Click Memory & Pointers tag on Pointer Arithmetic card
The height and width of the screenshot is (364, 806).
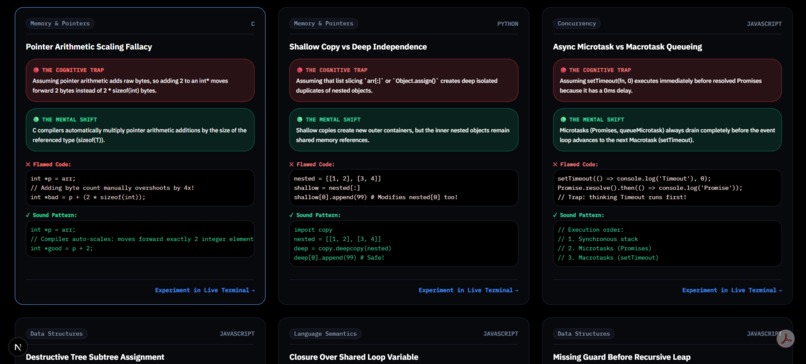click(x=60, y=24)
